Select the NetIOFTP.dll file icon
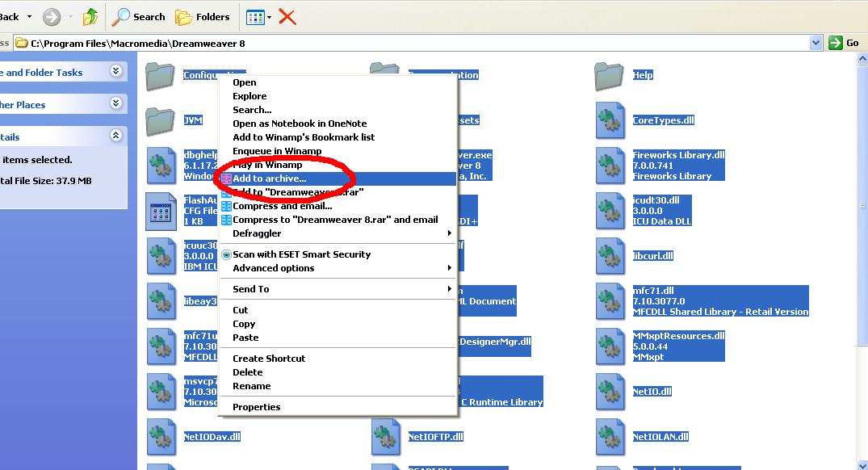 [386, 438]
